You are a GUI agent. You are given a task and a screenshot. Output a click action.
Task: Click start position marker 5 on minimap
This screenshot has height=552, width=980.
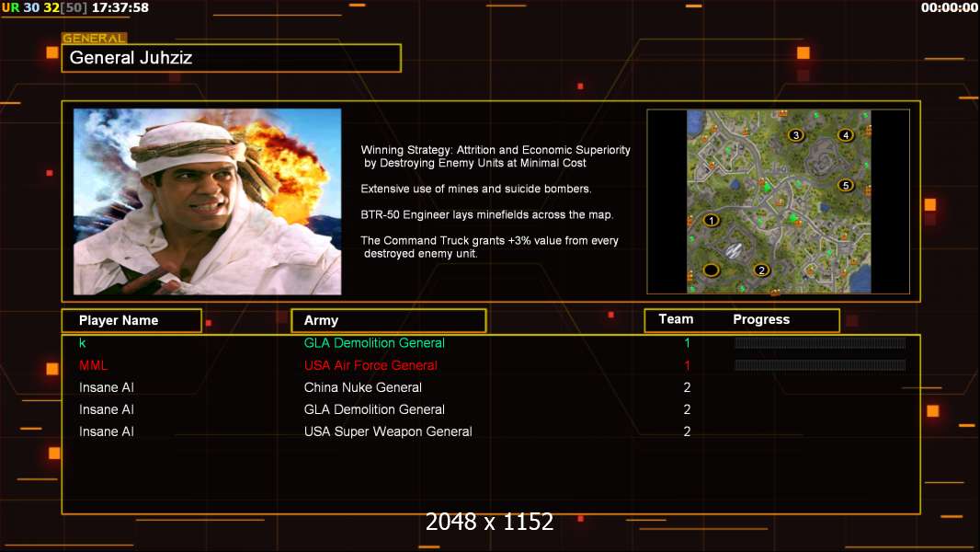(845, 185)
